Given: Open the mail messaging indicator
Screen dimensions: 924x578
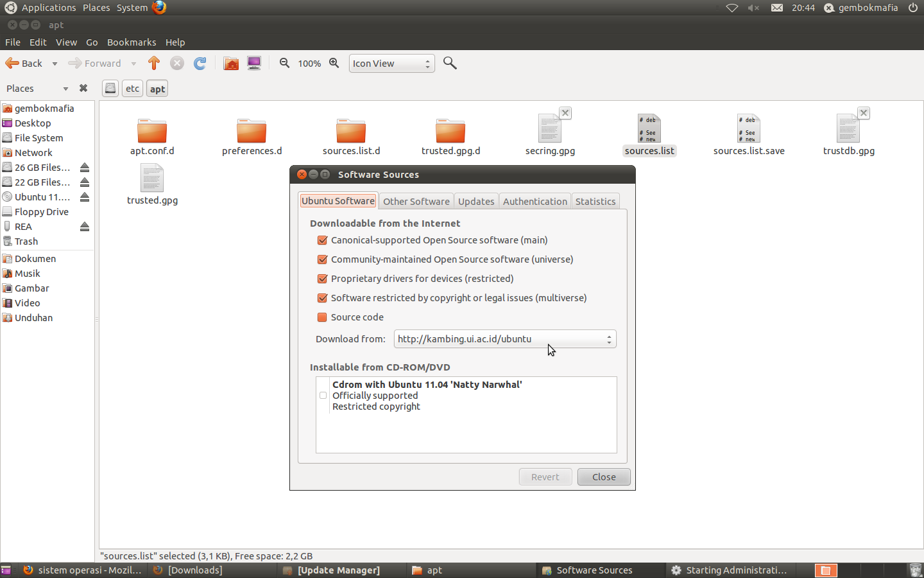Looking at the screenshot, I should [x=776, y=8].
